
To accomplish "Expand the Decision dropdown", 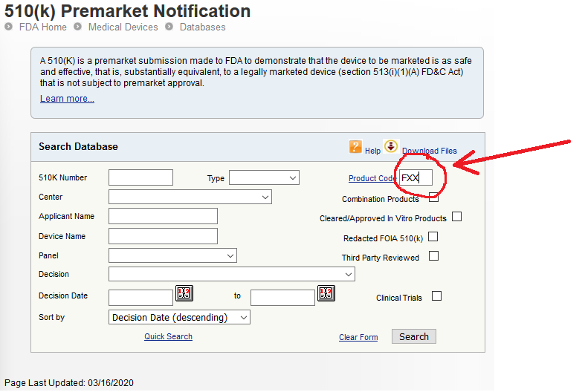I will [x=232, y=274].
